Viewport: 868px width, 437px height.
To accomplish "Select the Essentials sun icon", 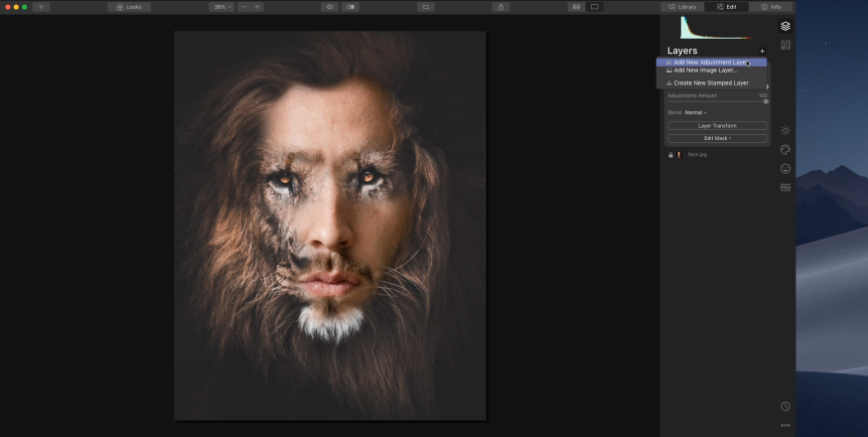I will (785, 130).
